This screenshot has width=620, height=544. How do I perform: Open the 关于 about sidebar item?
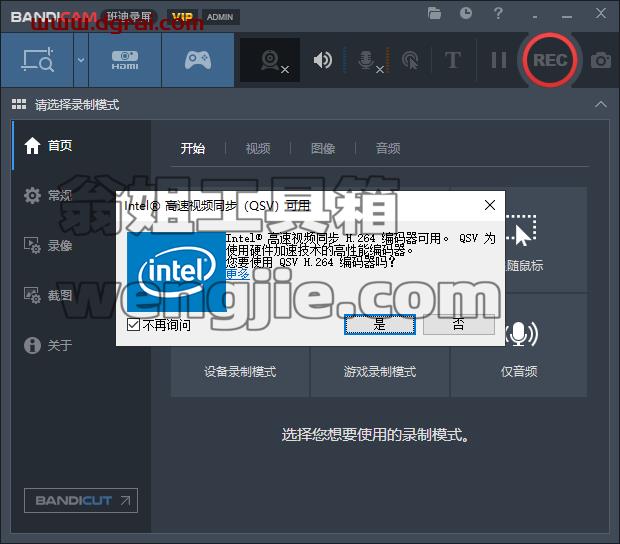point(47,345)
